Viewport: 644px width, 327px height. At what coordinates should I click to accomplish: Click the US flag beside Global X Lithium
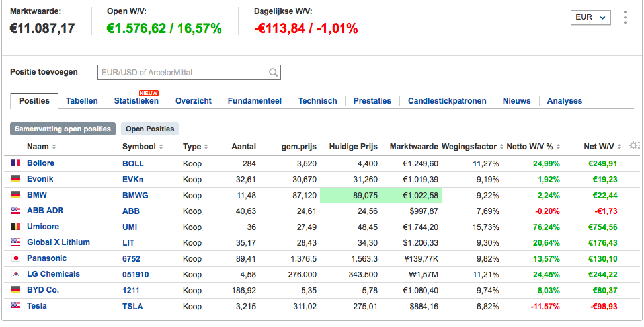pos(16,242)
